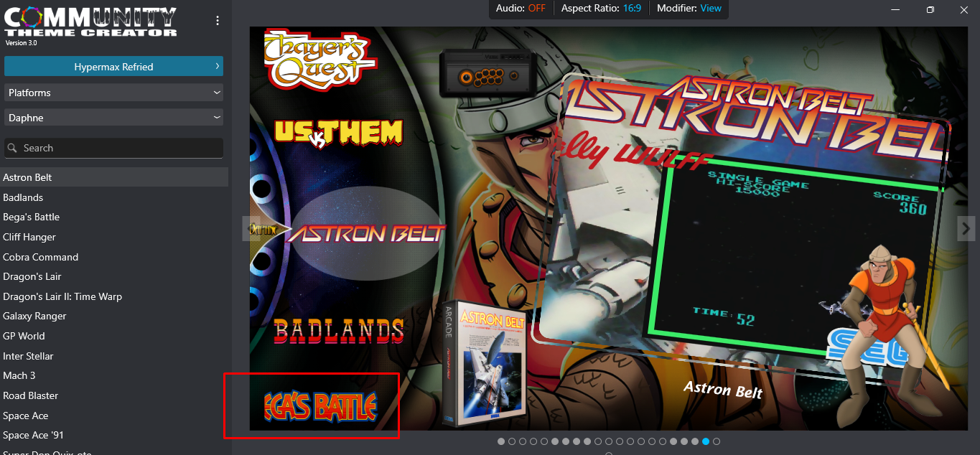Viewport: 980px width, 455px height.
Task: Click the Us vs Them wheel logo
Action: pos(338,133)
